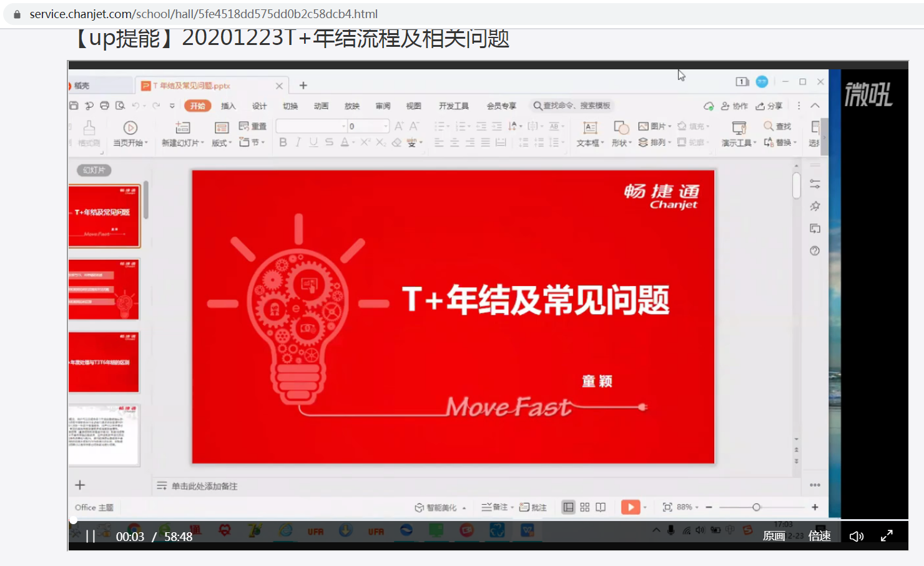Click the video progress bar handle
The height and width of the screenshot is (566, 924).
[x=73, y=520]
